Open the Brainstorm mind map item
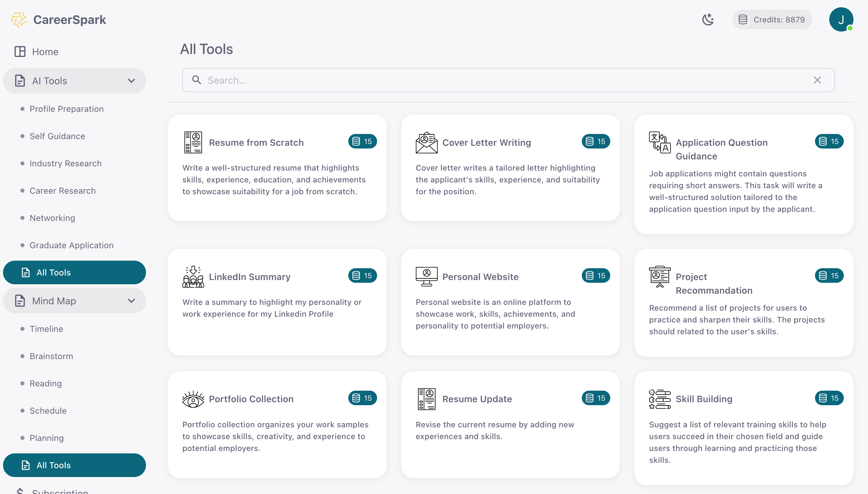The image size is (868, 494). 51,356
